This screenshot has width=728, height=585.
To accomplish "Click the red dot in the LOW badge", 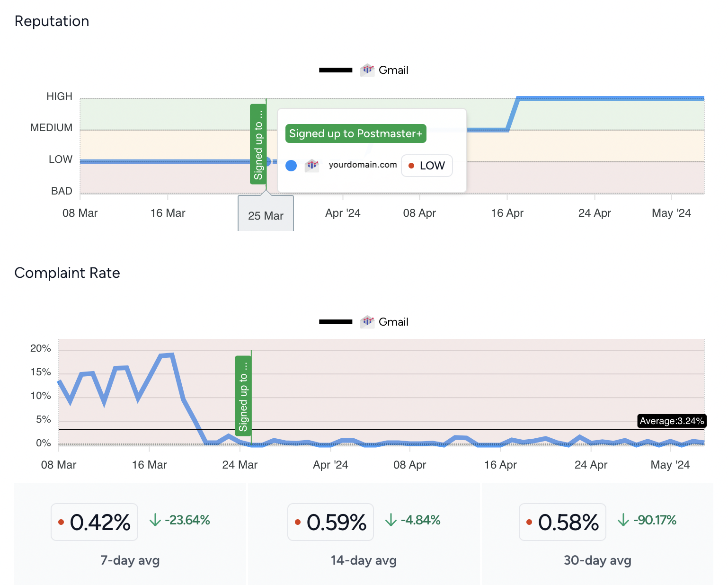I will pos(411,166).
